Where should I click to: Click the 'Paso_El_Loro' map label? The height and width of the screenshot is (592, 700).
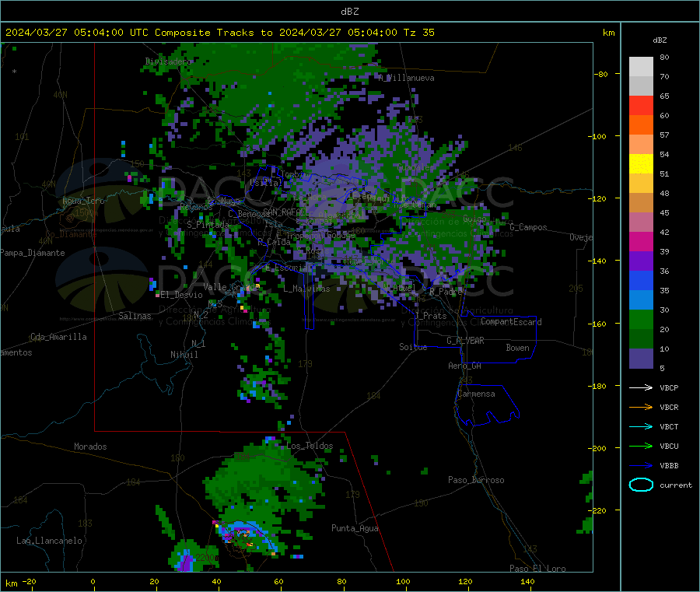(537, 569)
